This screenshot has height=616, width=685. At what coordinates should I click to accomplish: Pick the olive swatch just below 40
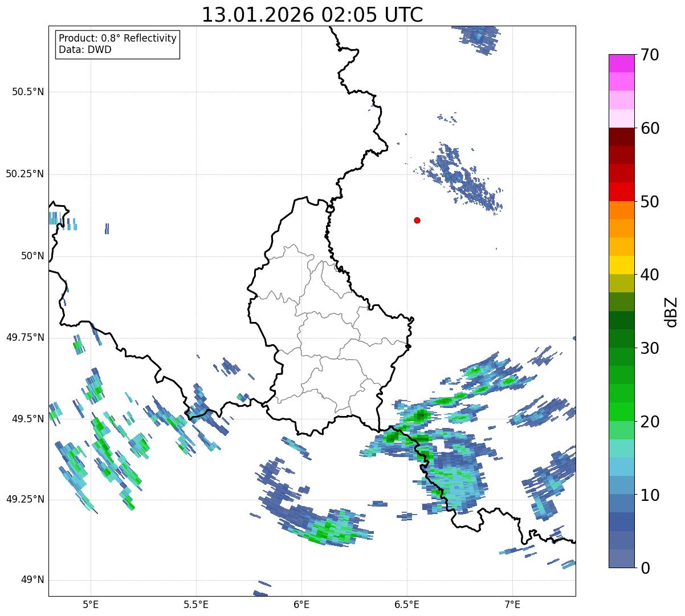[x=621, y=284]
